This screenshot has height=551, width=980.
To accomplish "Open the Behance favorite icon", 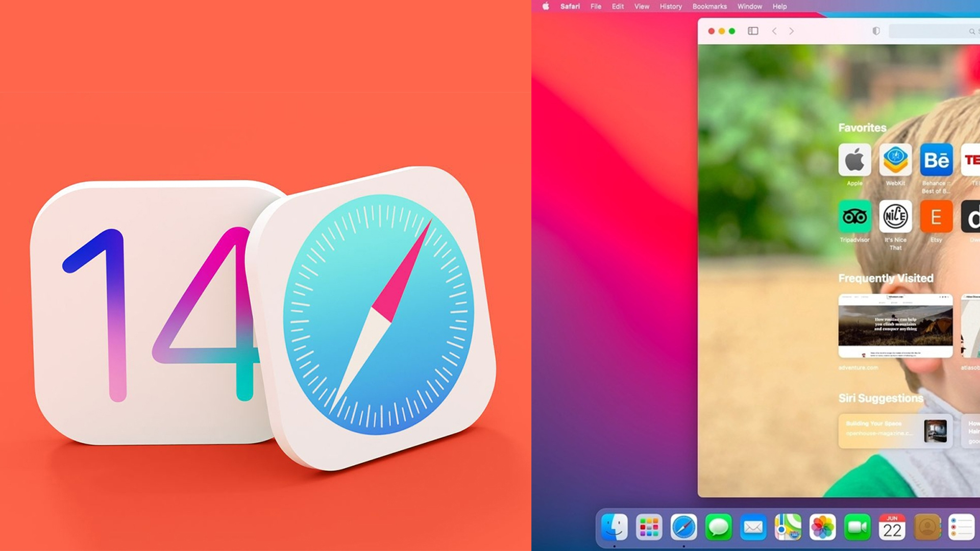I will click(x=936, y=160).
